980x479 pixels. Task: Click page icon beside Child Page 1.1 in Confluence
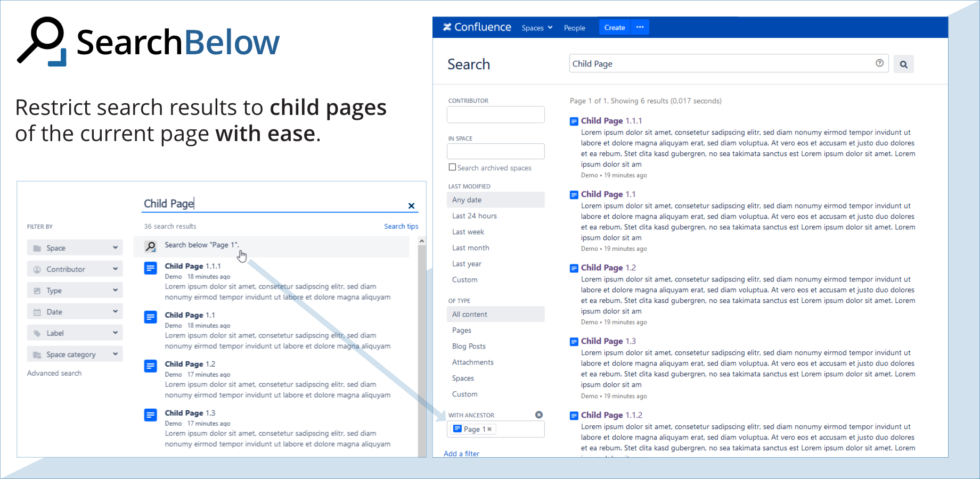[574, 195]
